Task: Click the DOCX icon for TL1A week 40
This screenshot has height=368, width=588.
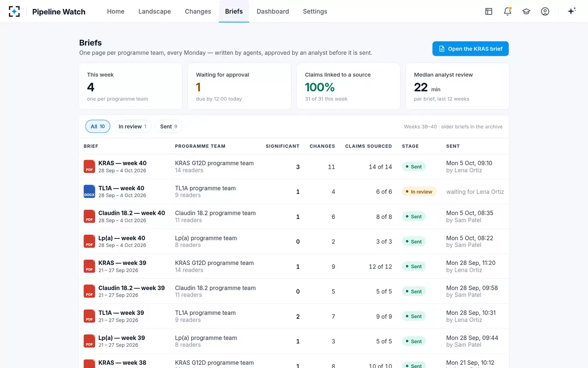Action: pyautogui.click(x=89, y=191)
